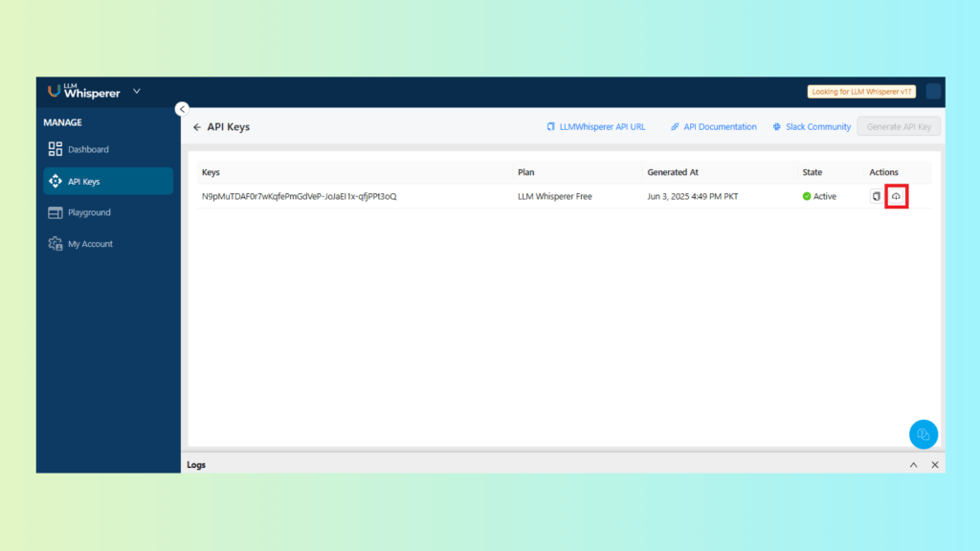This screenshot has width=980, height=551.
Task: Click the Jun 3, 2025 4:49 PM PKT cell
Action: pos(693,196)
